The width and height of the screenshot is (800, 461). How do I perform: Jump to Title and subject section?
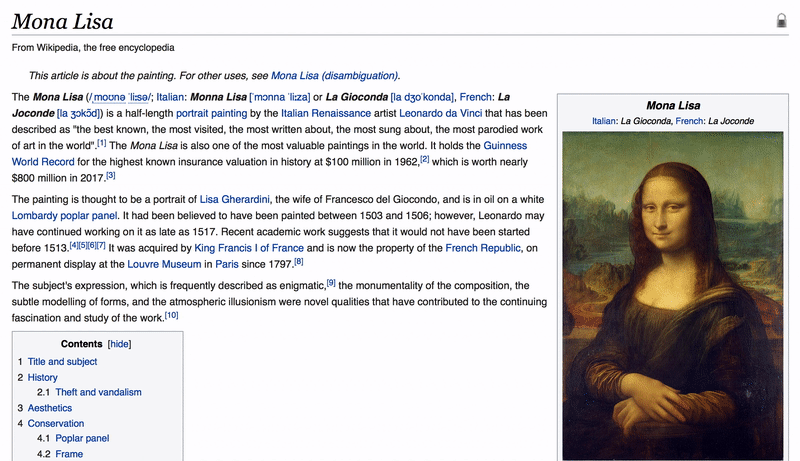[62, 361]
